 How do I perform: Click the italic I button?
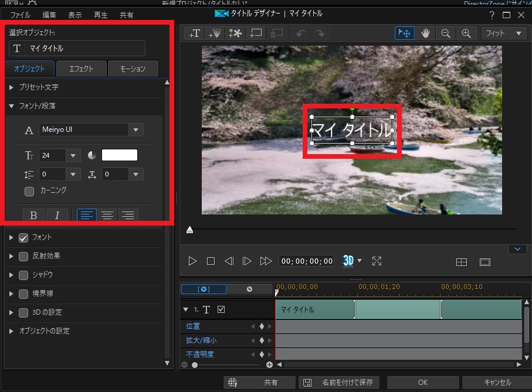tap(57, 215)
